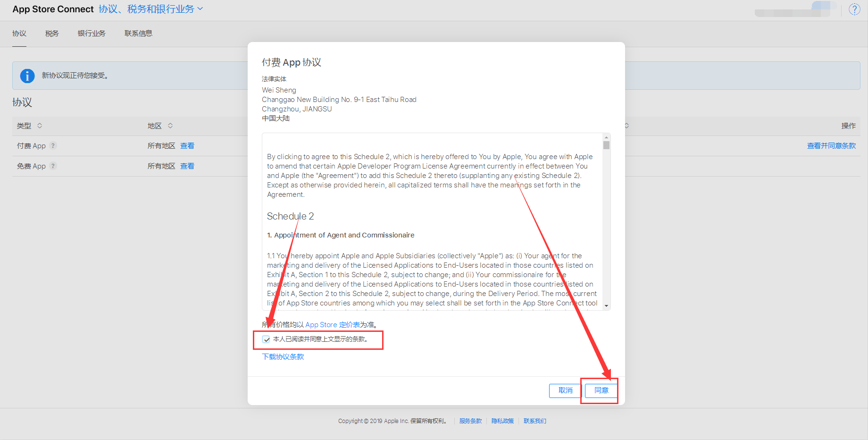Click the 付费 App 协议 dialog title
868x440 pixels.
tap(292, 62)
